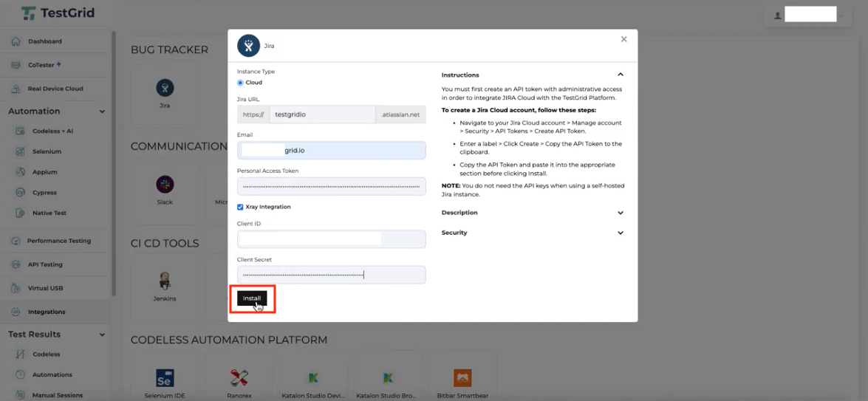Click the Cypress sidebar icon
The width and height of the screenshot is (868, 401).
pyautogui.click(x=21, y=193)
